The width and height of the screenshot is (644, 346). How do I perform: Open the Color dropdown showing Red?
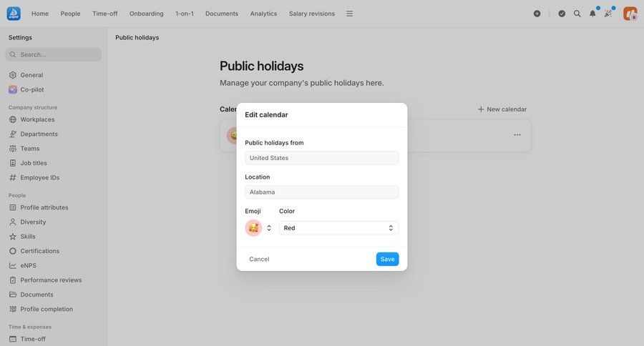pyautogui.click(x=339, y=228)
